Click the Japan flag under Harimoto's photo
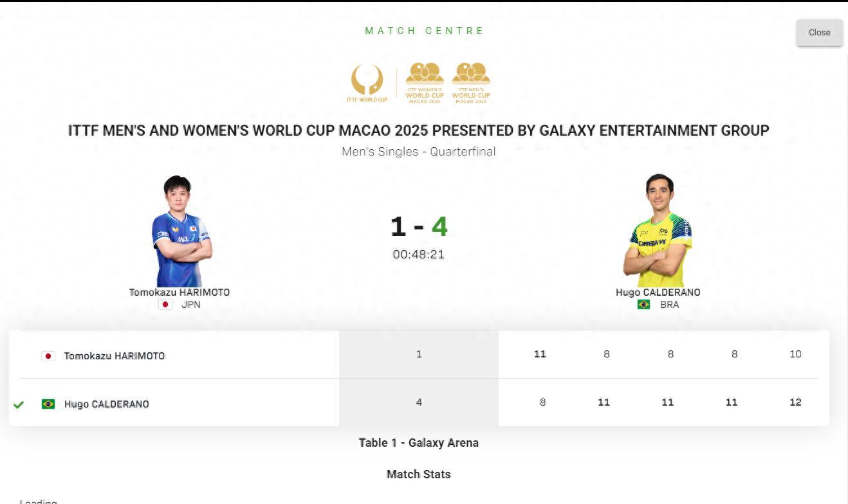Screen dimensions: 848x504 point(165,305)
